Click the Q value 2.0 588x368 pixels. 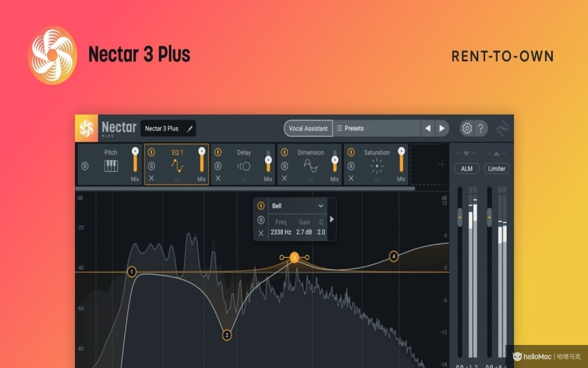321,232
